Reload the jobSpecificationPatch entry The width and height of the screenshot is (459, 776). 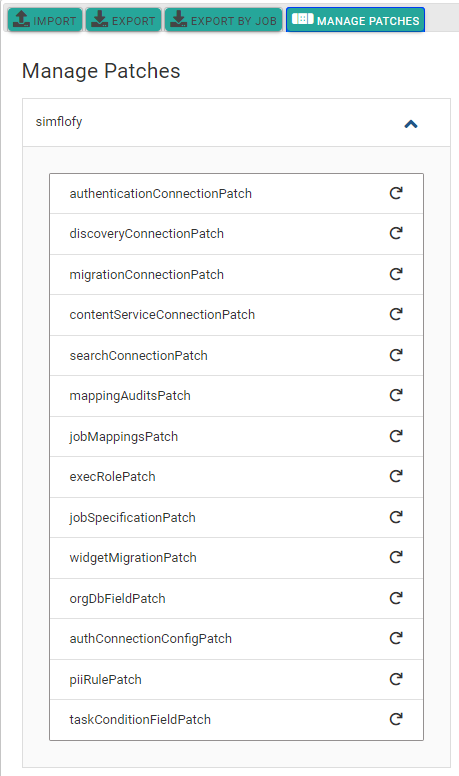click(x=396, y=517)
